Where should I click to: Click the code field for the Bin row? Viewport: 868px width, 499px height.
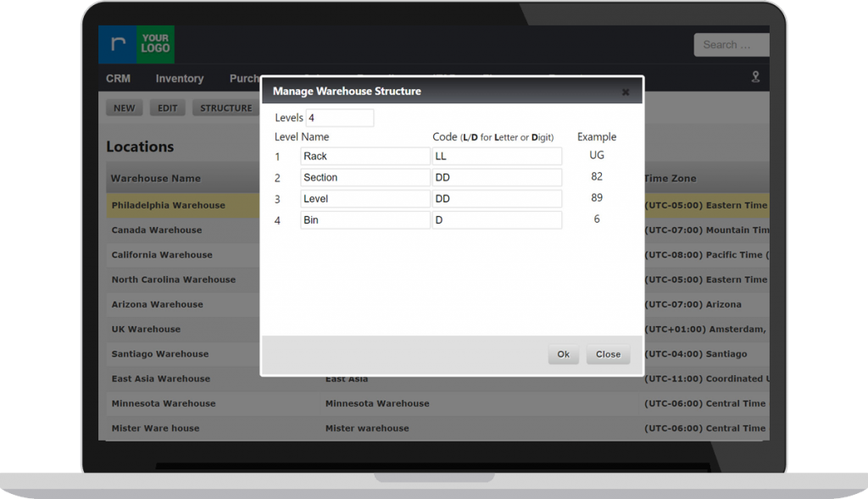click(x=496, y=220)
